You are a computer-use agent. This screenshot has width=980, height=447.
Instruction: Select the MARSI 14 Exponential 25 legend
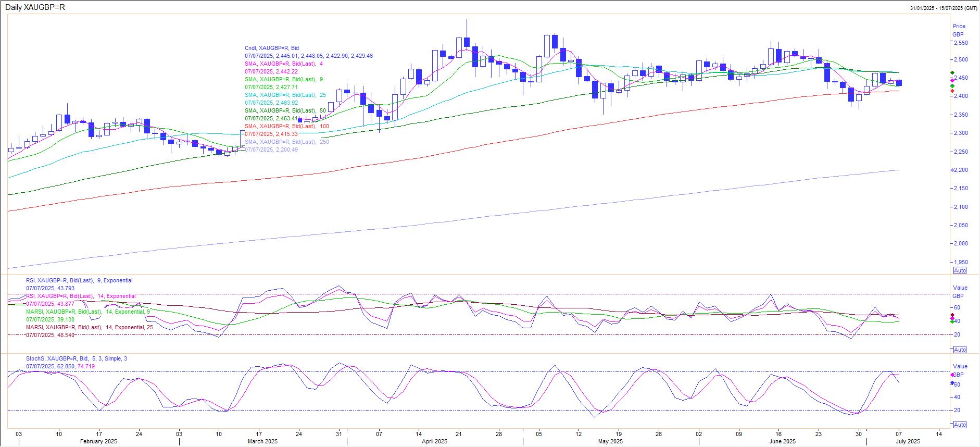(90, 327)
